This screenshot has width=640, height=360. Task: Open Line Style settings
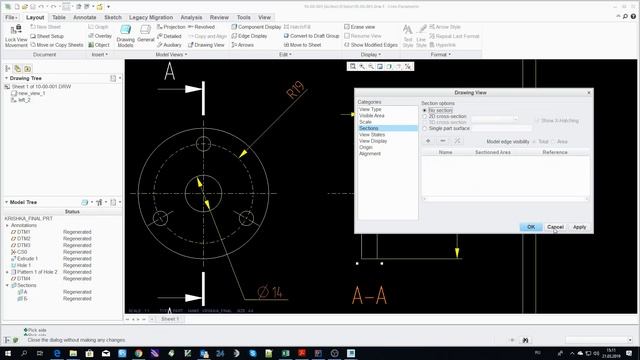tap(421, 36)
